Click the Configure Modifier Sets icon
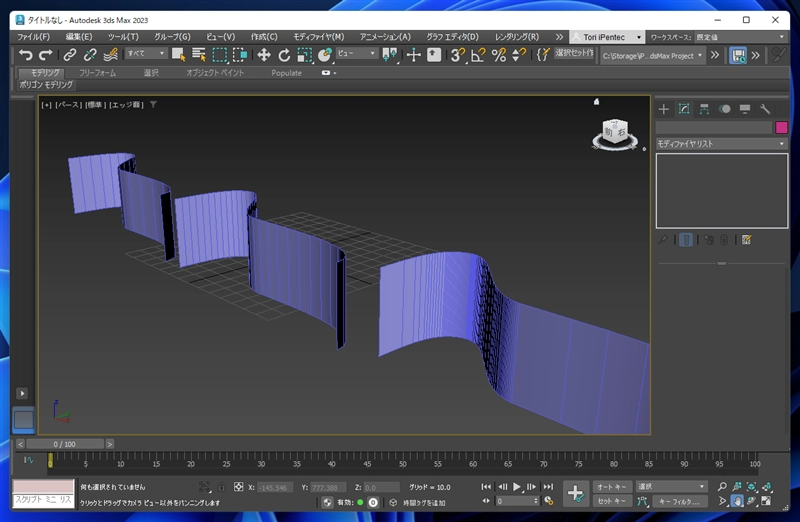 click(746, 239)
